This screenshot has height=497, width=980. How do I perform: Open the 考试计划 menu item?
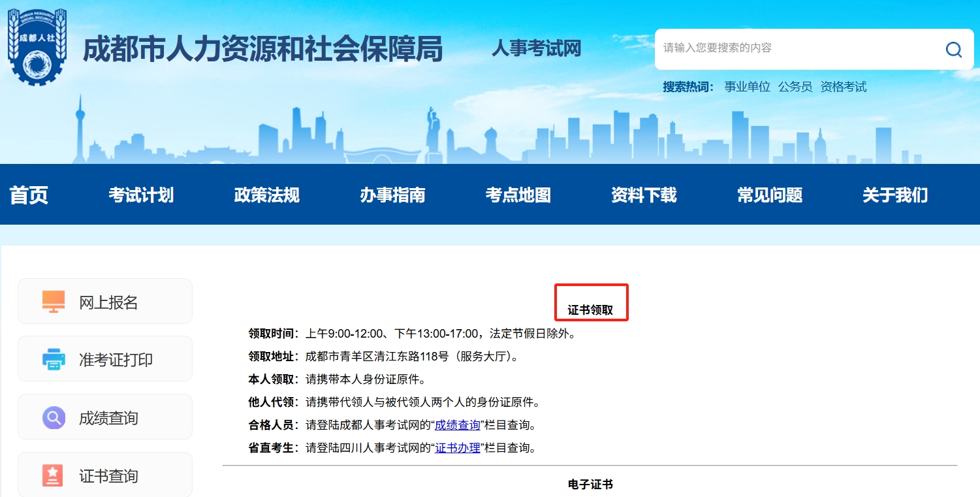[x=141, y=195]
